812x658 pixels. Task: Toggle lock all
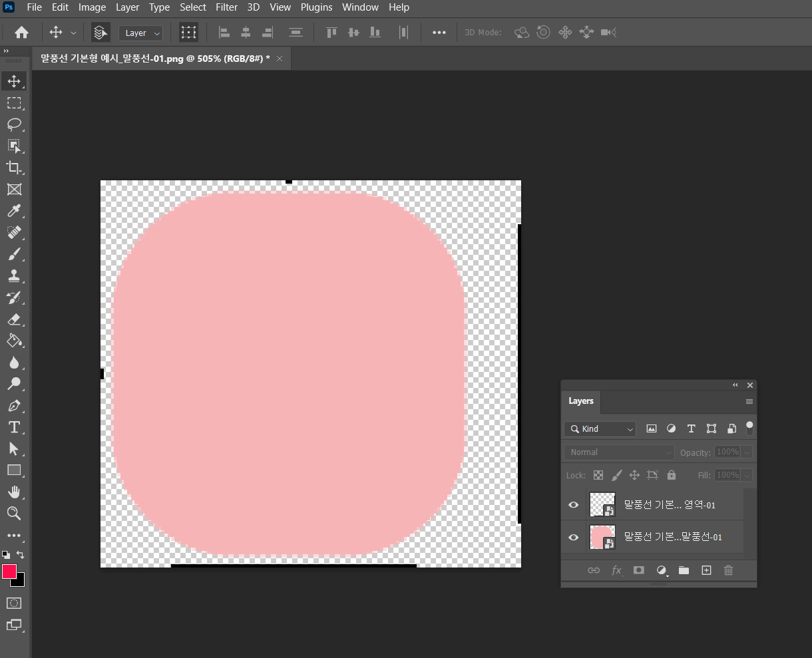tap(672, 475)
